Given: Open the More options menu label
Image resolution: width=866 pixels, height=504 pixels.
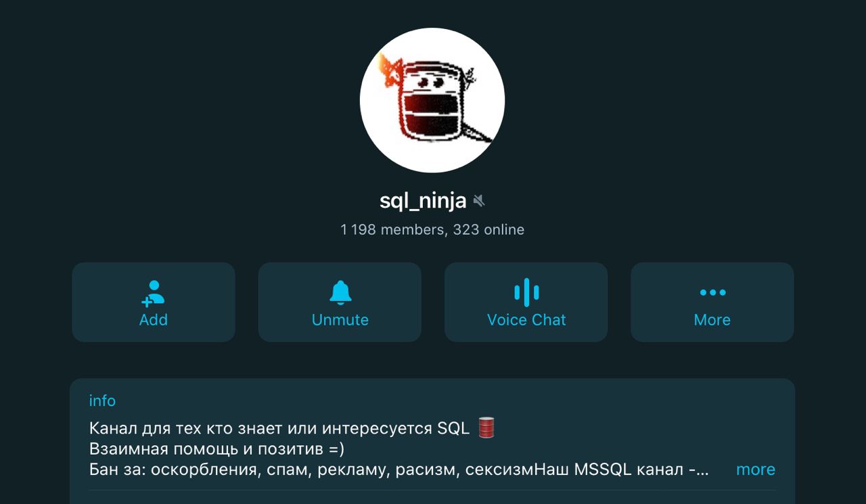Looking at the screenshot, I should point(712,320).
